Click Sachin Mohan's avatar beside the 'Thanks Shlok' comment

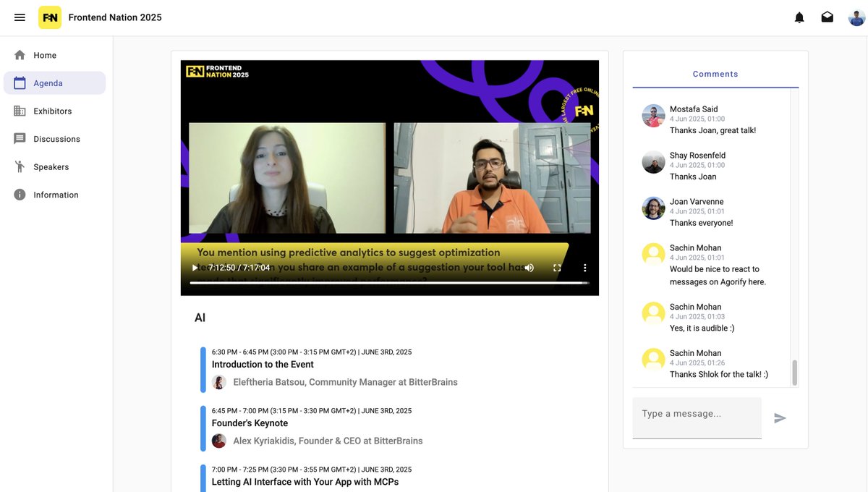(653, 360)
